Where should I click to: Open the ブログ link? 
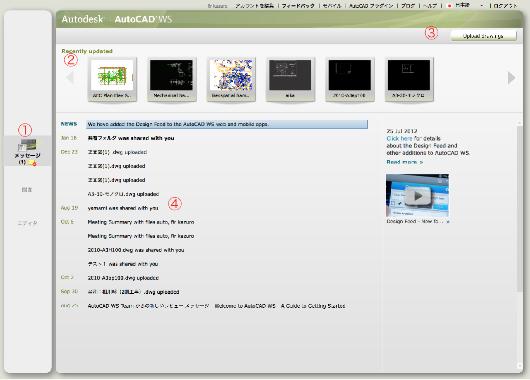408,6
